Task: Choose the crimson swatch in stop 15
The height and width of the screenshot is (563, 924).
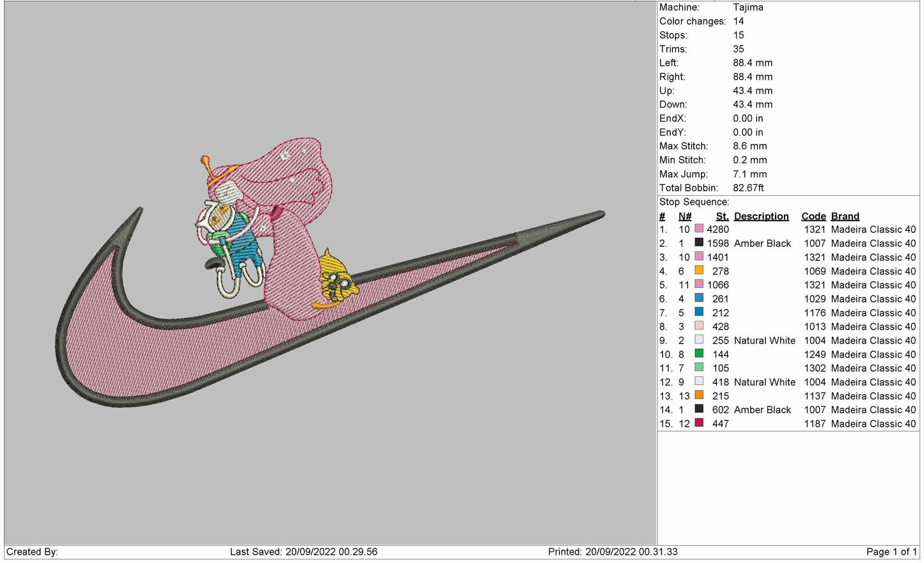Action: click(x=699, y=424)
